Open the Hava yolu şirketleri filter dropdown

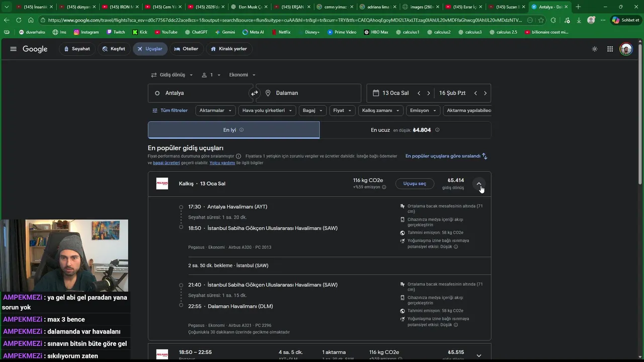[x=267, y=111]
